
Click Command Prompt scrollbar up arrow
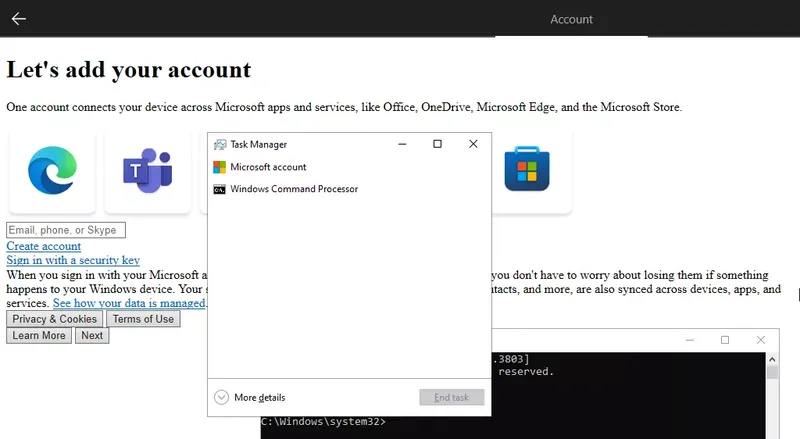click(772, 359)
